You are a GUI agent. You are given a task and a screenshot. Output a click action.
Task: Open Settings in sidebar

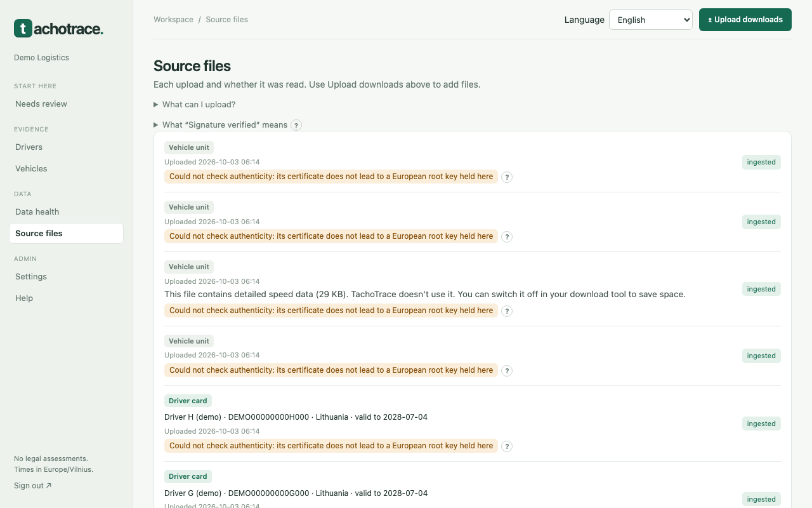pos(66,277)
